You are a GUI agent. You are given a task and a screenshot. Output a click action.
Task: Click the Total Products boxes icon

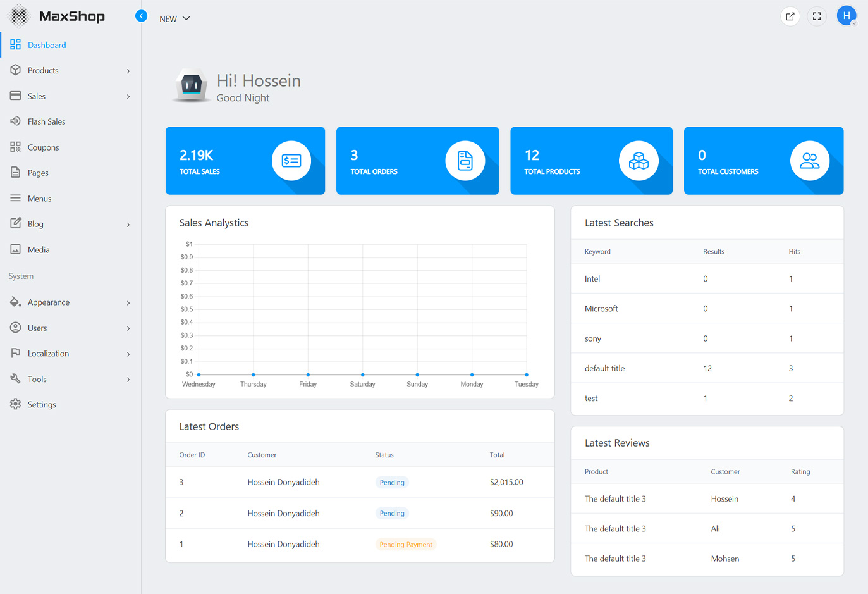pyautogui.click(x=639, y=161)
